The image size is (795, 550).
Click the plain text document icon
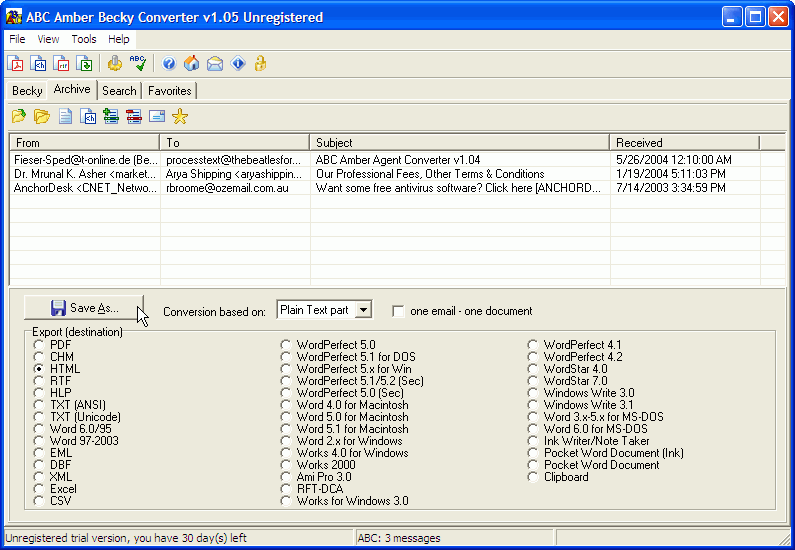(x=65, y=116)
